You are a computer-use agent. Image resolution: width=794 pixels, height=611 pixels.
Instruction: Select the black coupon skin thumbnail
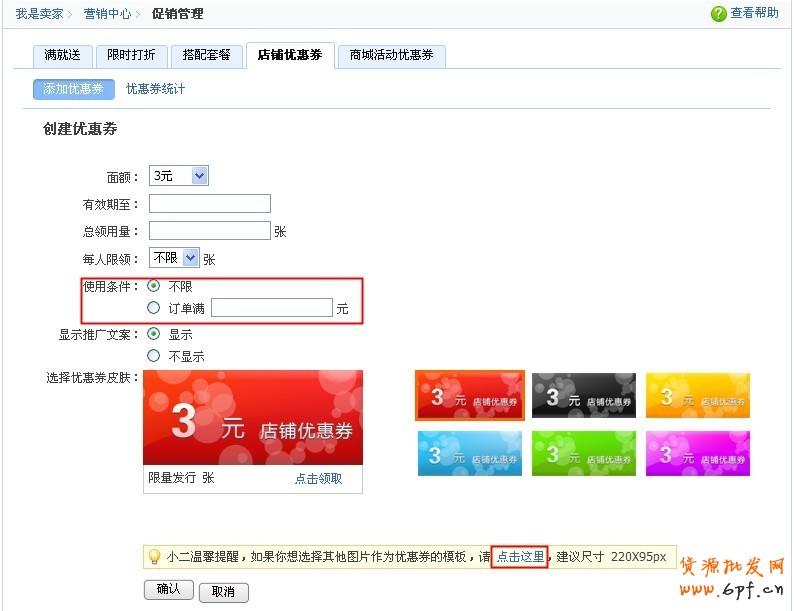click(x=583, y=396)
